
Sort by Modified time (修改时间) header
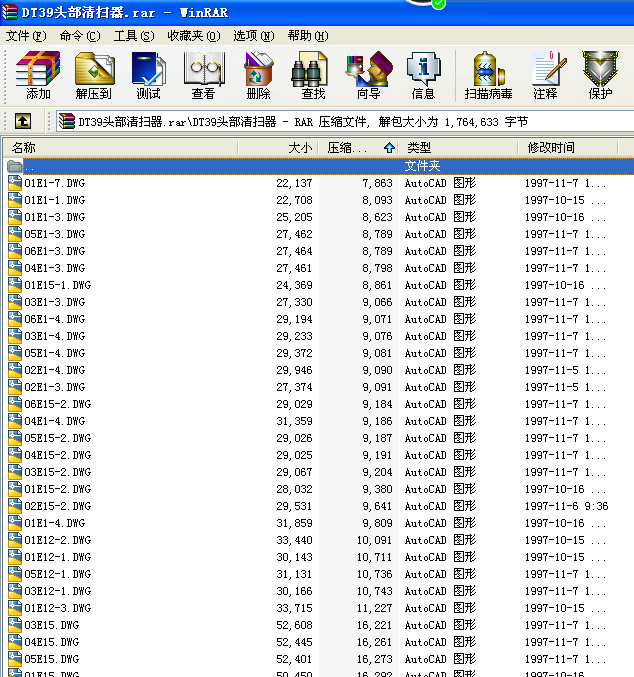567,148
